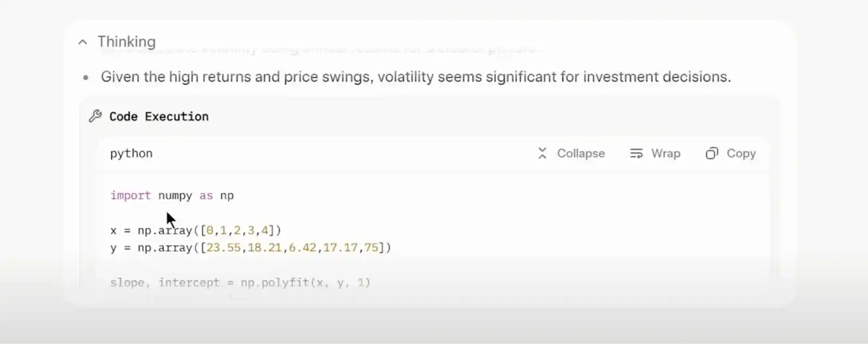The height and width of the screenshot is (344, 868).
Task: Click the y np.array code line
Action: [251, 248]
